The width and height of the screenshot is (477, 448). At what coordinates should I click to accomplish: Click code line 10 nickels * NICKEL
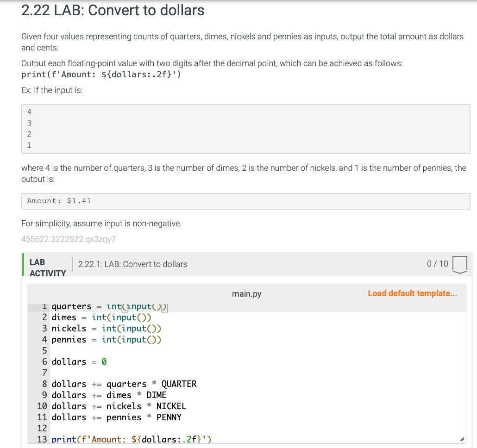click(x=119, y=406)
